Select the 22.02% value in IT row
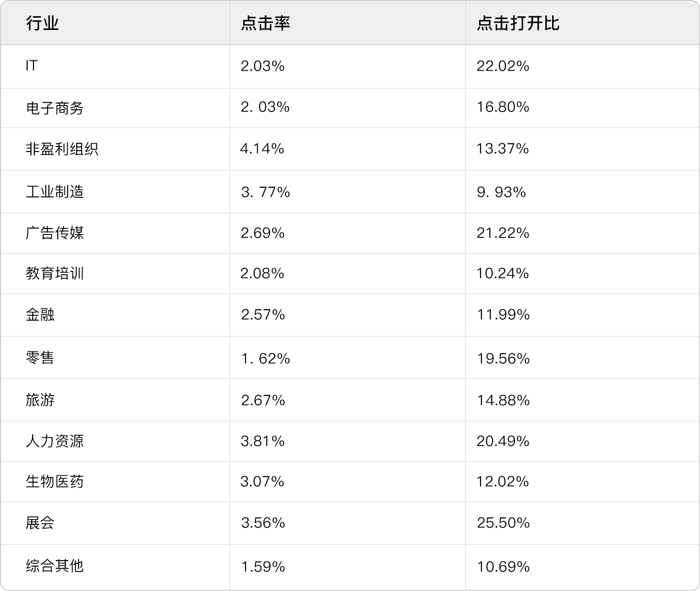Viewport: 700px width, 591px height. click(x=503, y=66)
